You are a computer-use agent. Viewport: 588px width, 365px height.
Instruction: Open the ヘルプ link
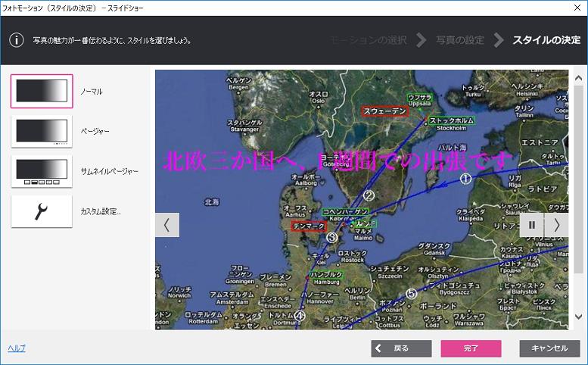click(x=17, y=348)
